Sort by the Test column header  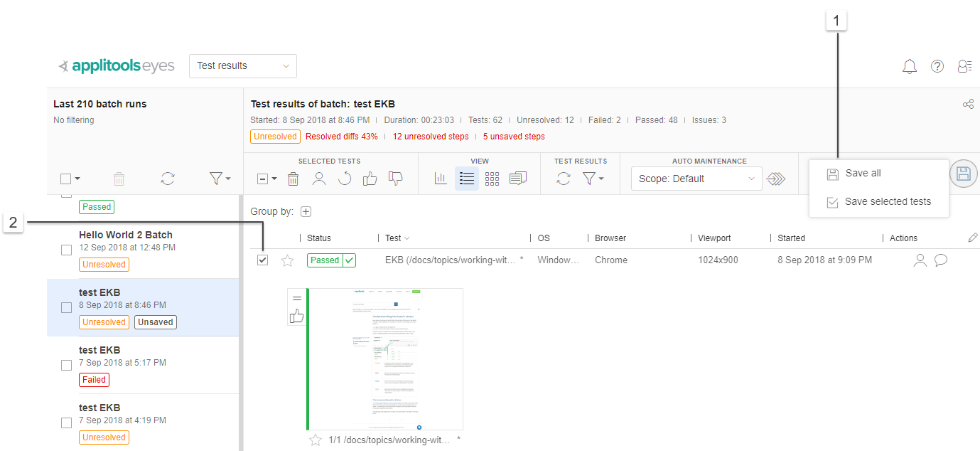(x=393, y=238)
